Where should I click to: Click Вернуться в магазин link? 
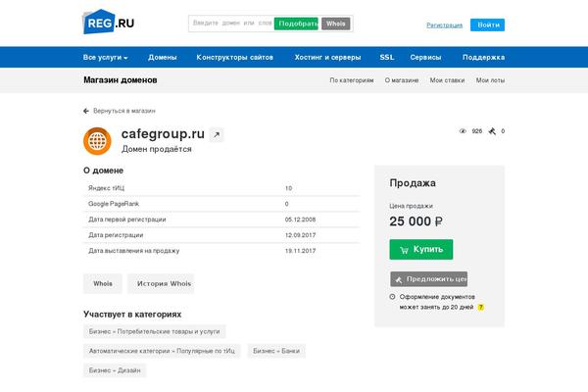tap(124, 111)
